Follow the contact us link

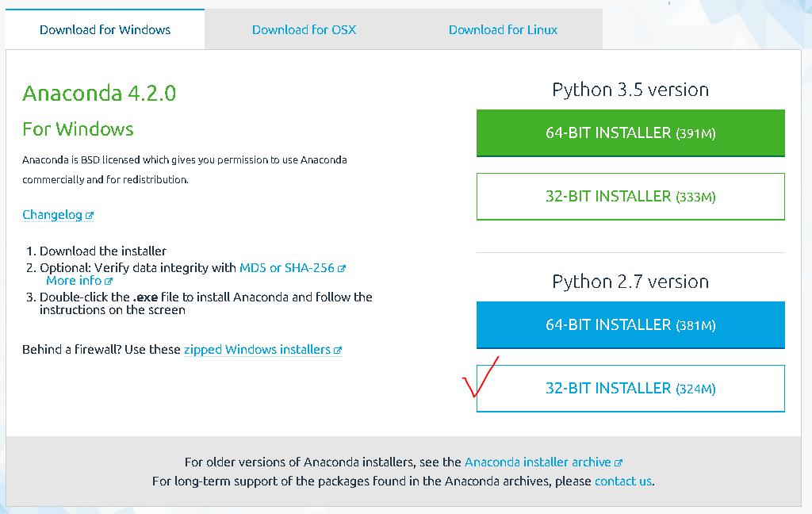tap(623, 481)
